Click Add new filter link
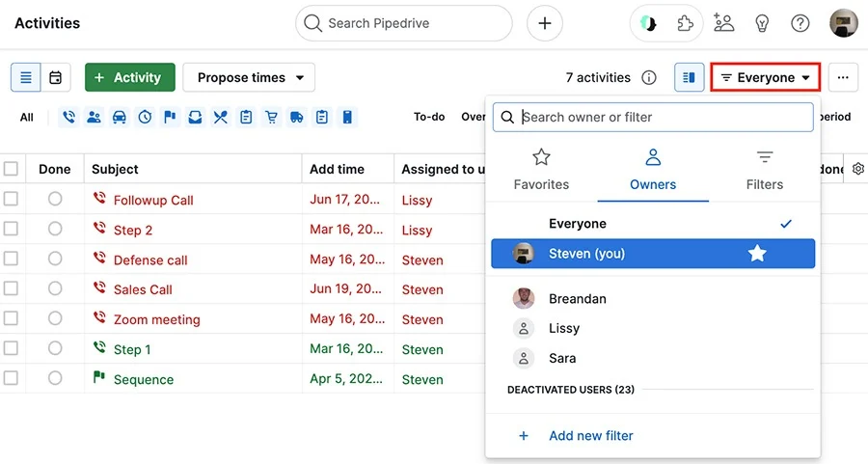This screenshot has height=464, width=868. tap(590, 436)
